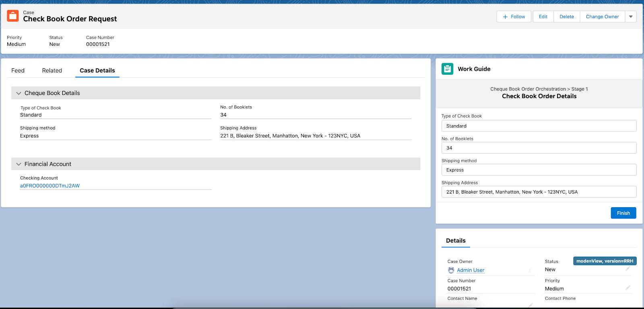Click the pencil edit icon for Priority
The height and width of the screenshot is (309, 644).
point(627,288)
